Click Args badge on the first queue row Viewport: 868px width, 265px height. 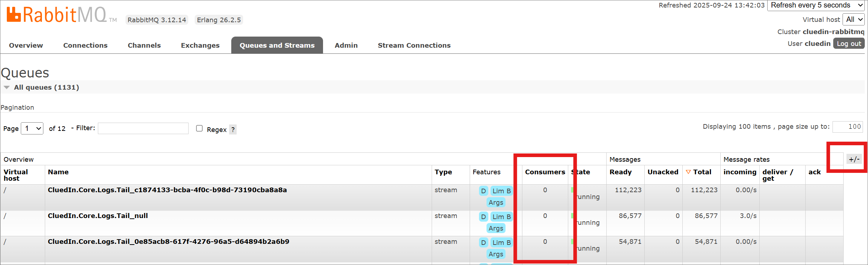point(495,203)
